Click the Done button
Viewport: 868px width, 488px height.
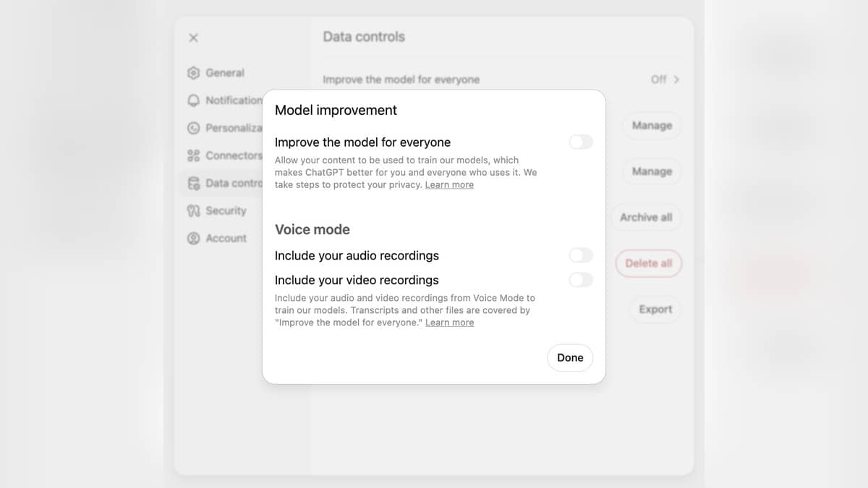(570, 358)
